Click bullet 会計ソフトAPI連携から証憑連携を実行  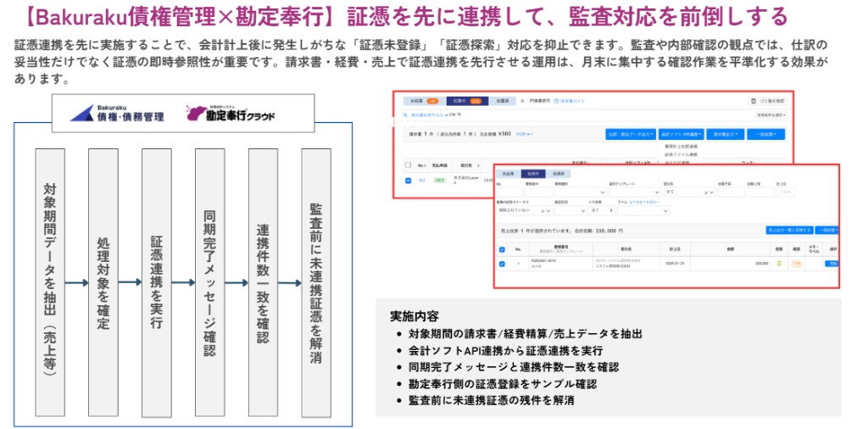point(505,350)
